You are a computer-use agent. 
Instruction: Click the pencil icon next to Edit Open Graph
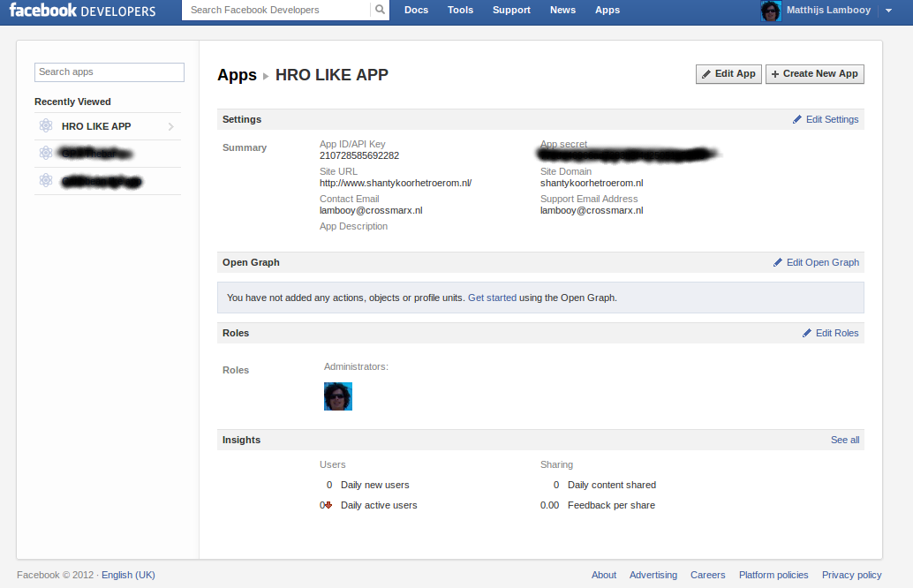click(x=778, y=262)
